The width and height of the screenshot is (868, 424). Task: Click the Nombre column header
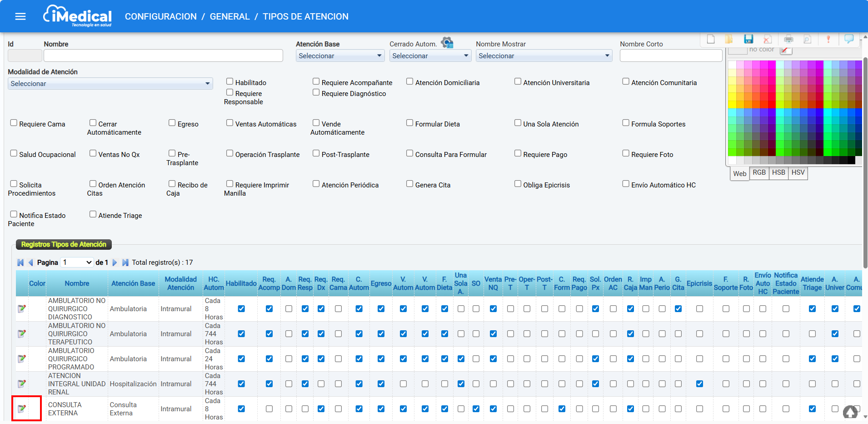(x=77, y=283)
